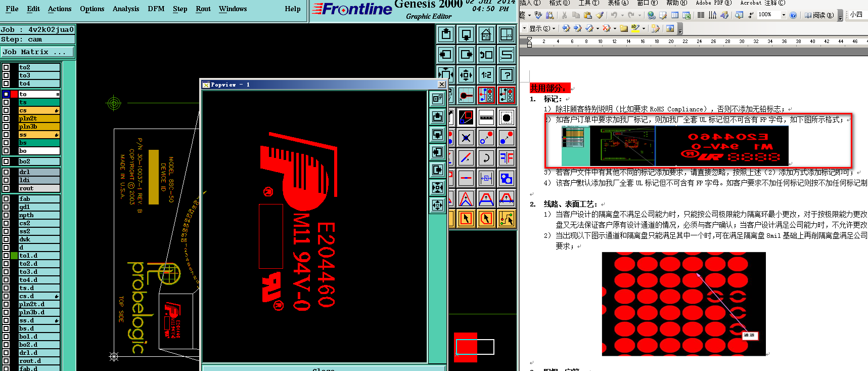Viewport: 868px width, 371px height.
Task: Open the Rout menu
Action: pos(203,9)
